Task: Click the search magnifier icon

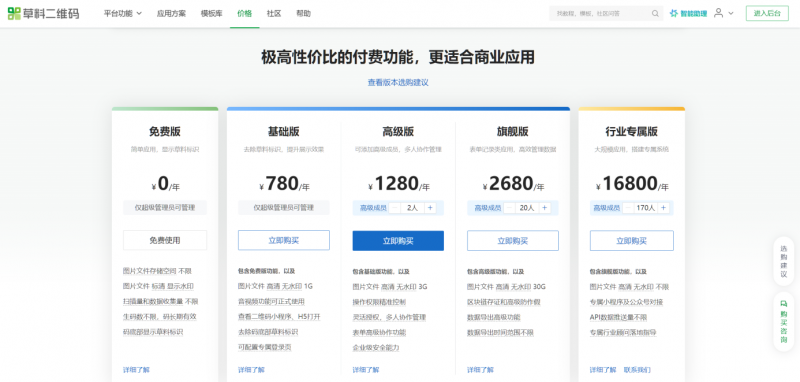Action: (655, 14)
